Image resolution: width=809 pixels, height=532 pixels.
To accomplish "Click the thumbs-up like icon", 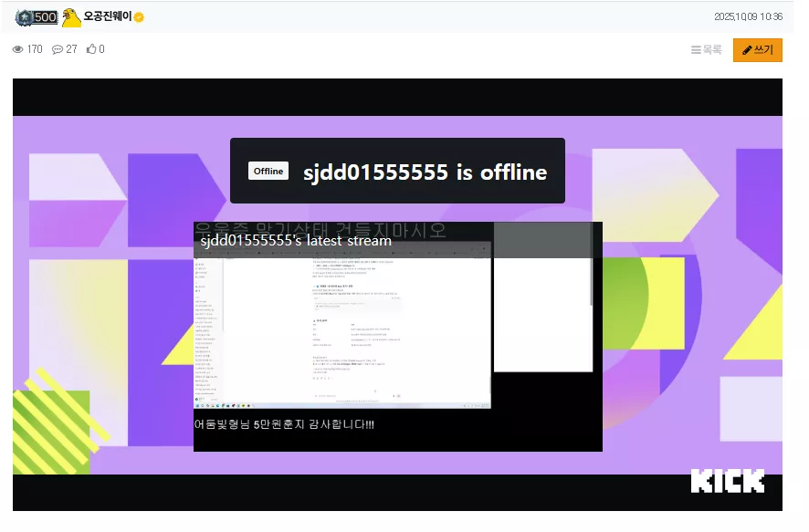I will (x=91, y=49).
